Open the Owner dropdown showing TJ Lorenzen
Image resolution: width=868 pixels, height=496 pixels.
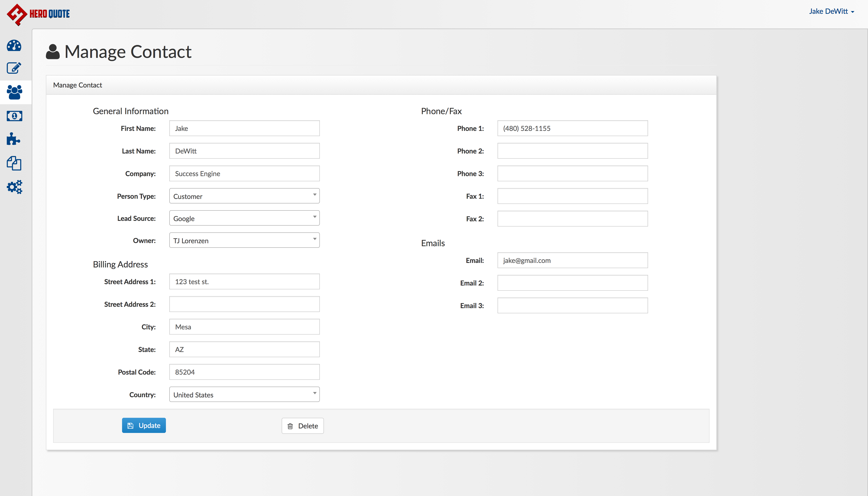(244, 240)
